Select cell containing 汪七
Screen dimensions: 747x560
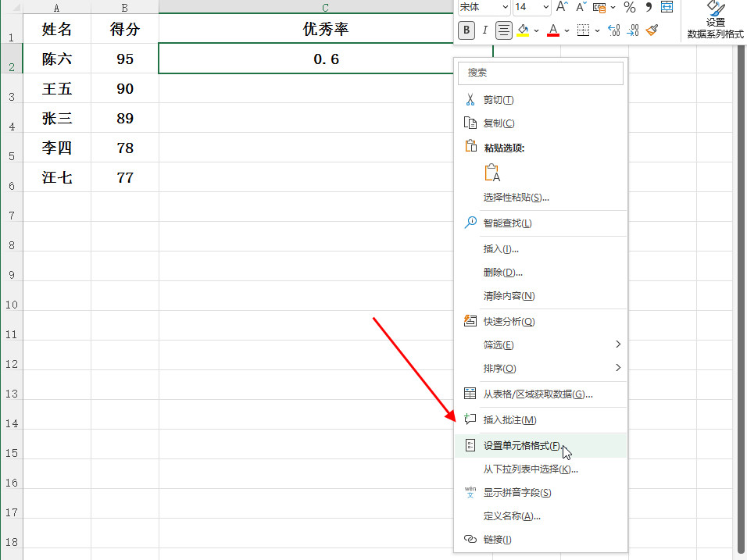57,177
